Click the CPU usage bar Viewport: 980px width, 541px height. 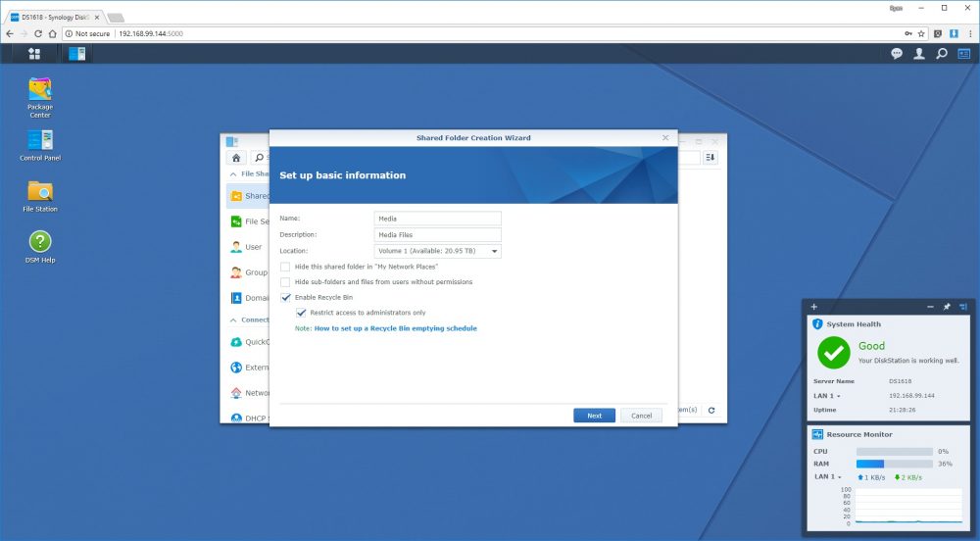(x=895, y=452)
